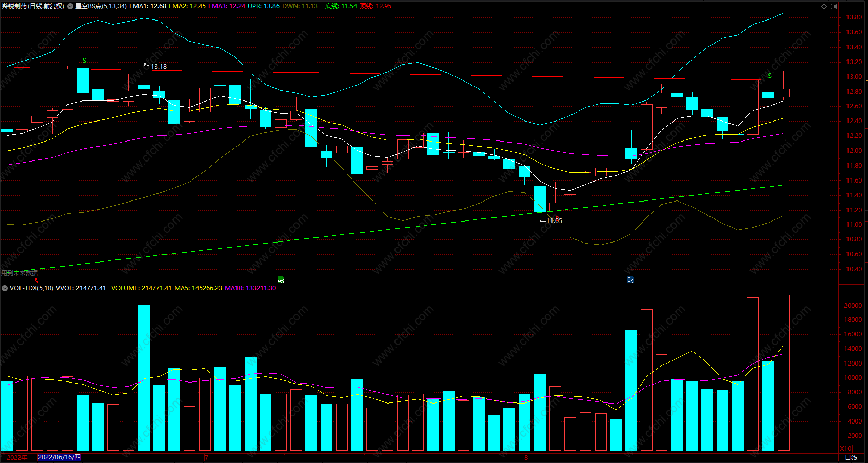Click the month 8 marker on the time axis
The width and height of the screenshot is (868, 463).
click(x=526, y=457)
